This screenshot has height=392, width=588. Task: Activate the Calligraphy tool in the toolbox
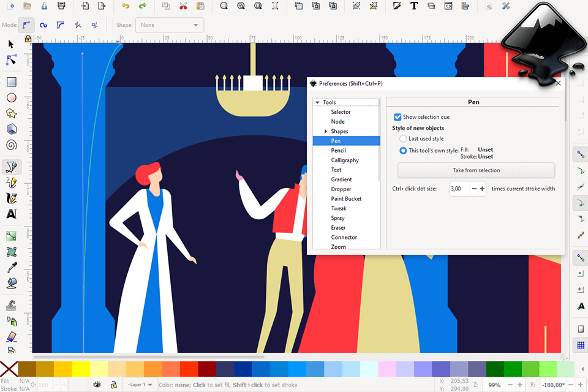11,198
